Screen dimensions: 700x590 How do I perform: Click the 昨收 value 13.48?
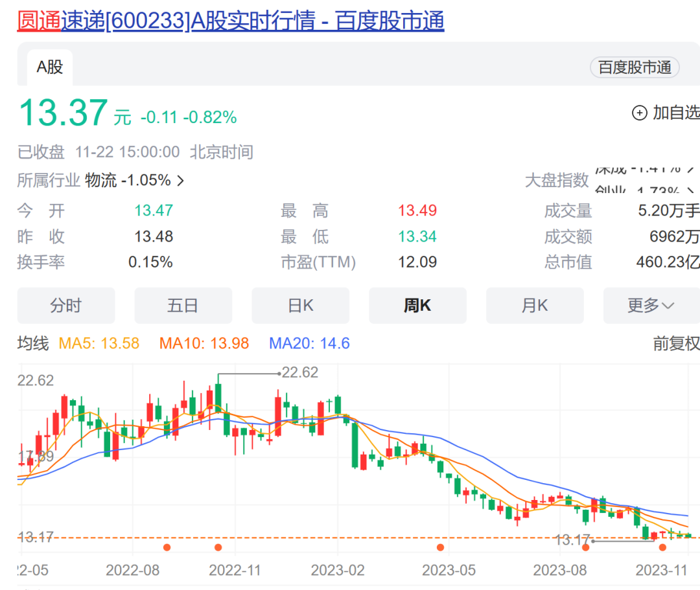(154, 236)
